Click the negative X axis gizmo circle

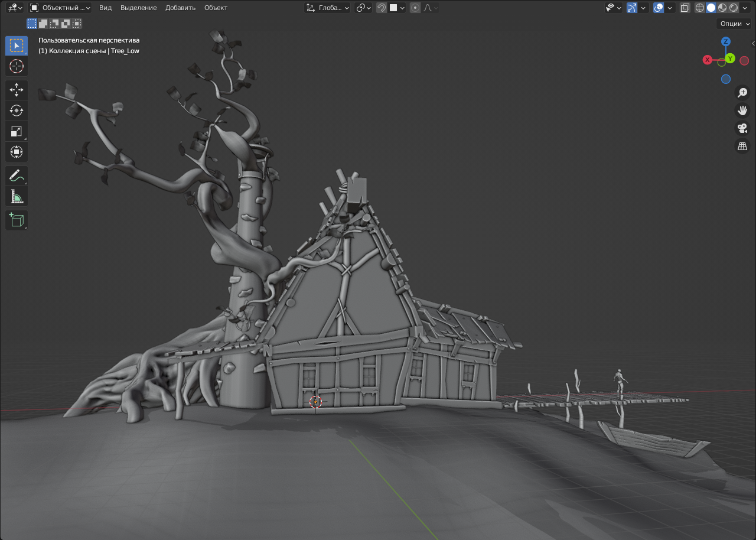(x=744, y=60)
